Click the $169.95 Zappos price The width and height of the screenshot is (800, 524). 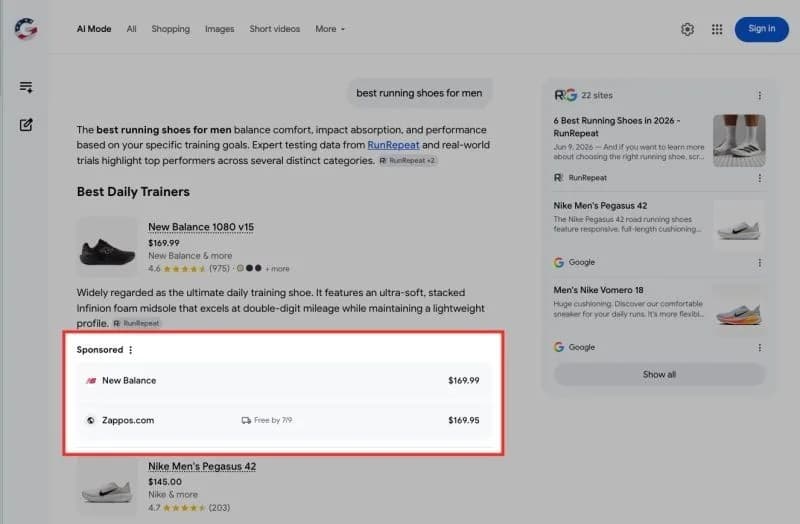click(x=464, y=420)
